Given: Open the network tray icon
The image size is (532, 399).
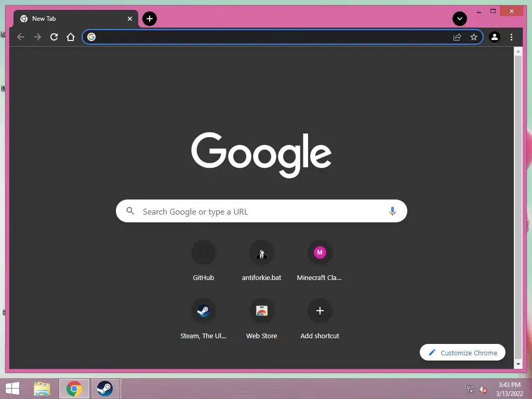Looking at the screenshot, I should pos(470,389).
